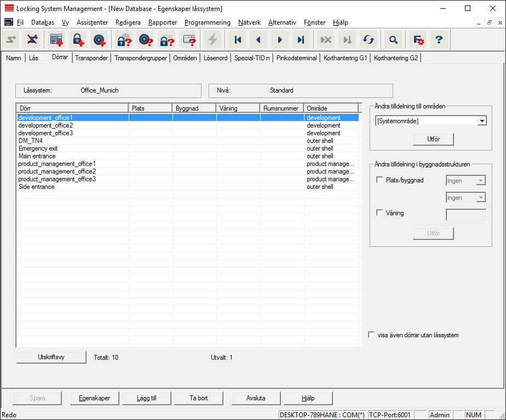Check 'visa även dörrar utan låssystem'

coord(372,335)
